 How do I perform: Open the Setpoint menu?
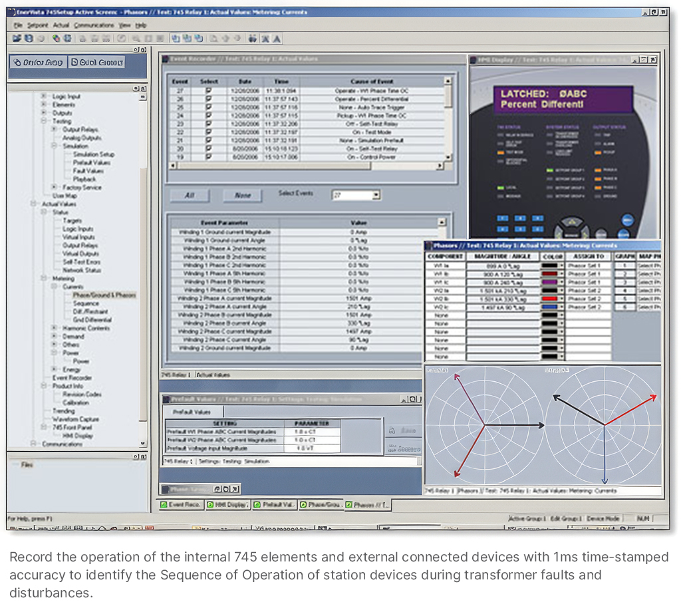point(37,25)
